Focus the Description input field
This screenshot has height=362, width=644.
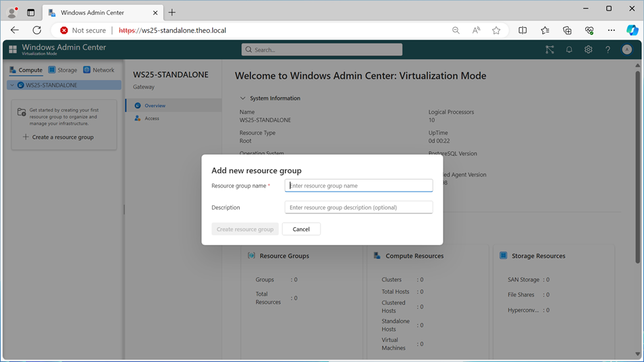(x=359, y=207)
